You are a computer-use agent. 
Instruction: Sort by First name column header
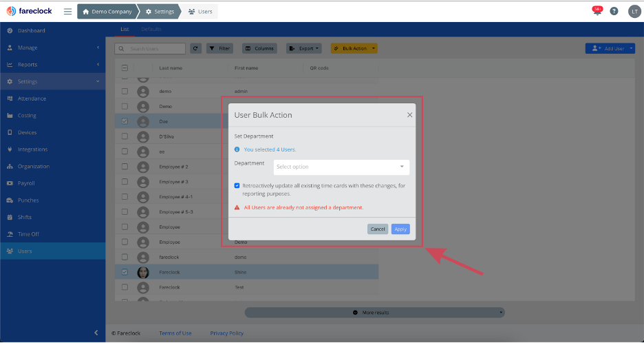pos(246,68)
